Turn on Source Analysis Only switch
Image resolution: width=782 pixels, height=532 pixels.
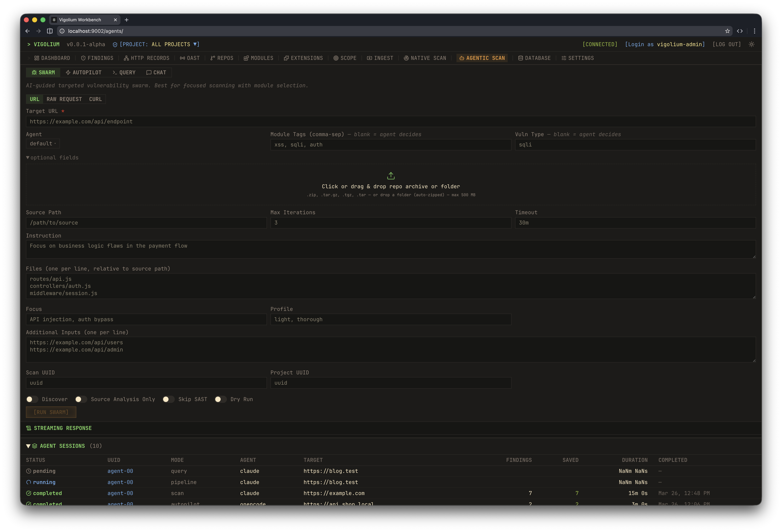point(81,399)
